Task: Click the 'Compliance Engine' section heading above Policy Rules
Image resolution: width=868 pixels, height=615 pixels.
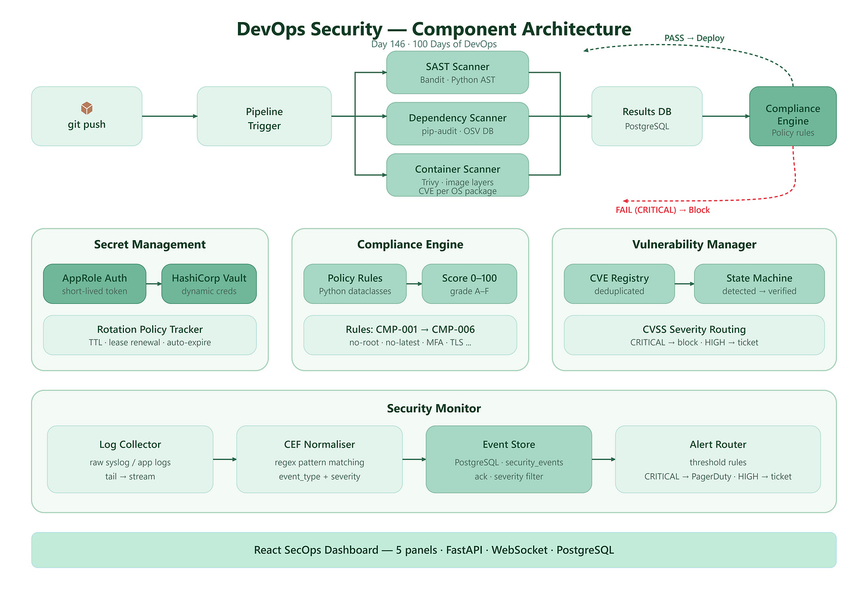Action: [410, 244]
